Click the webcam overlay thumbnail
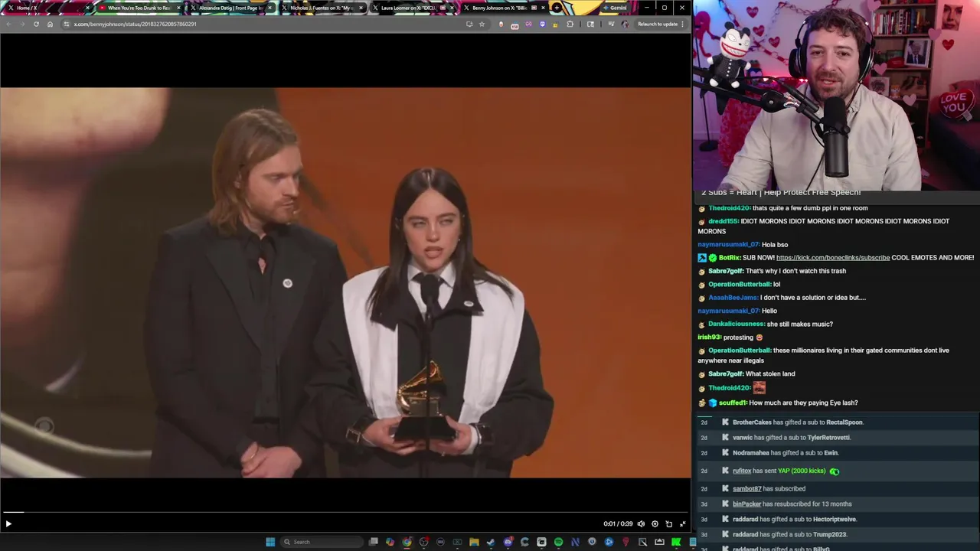 pos(836,95)
